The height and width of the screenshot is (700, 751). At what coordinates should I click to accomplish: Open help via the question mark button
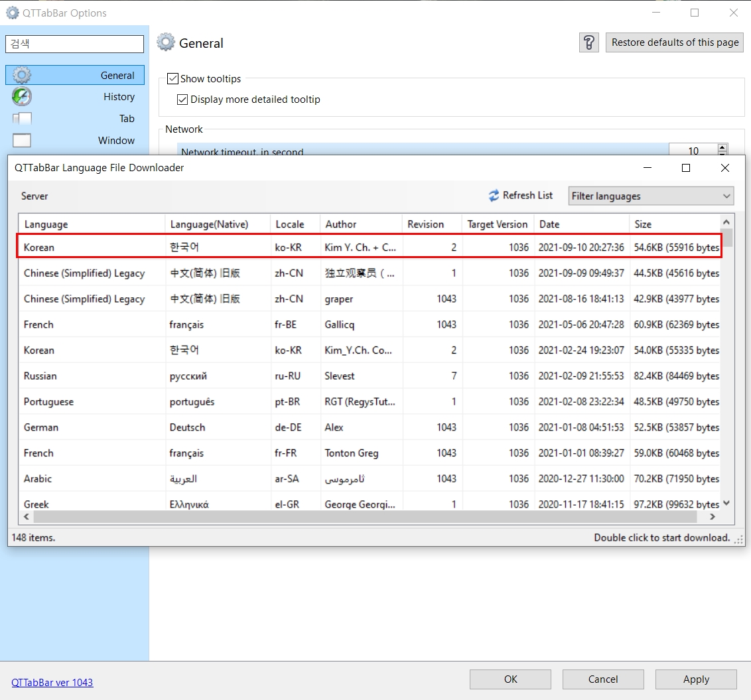coord(588,42)
